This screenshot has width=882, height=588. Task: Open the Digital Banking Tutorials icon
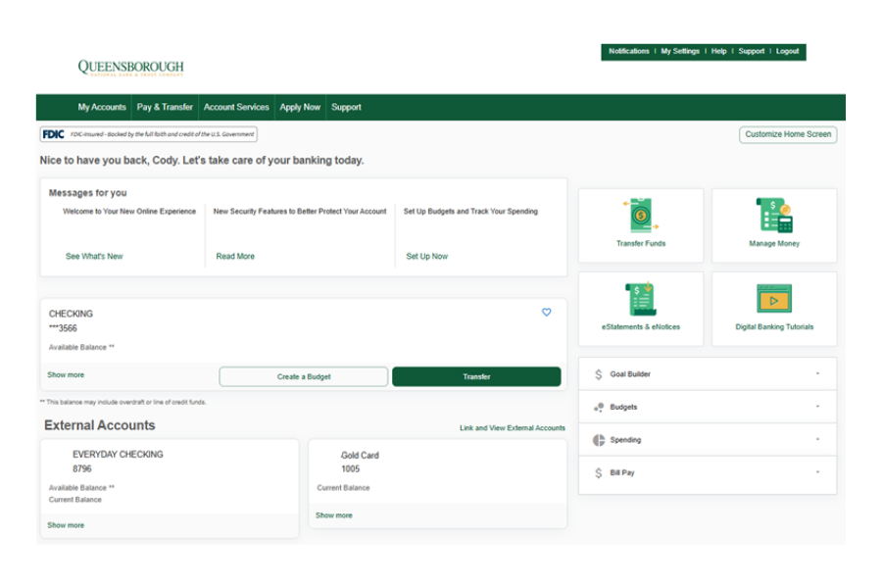click(x=774, y=298)
